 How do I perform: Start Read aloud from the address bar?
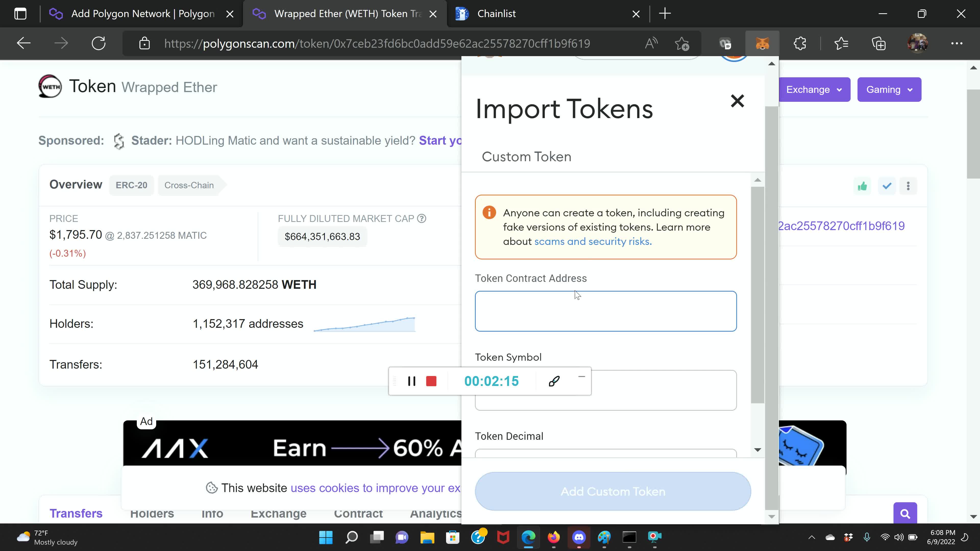(x=651, y=43)
